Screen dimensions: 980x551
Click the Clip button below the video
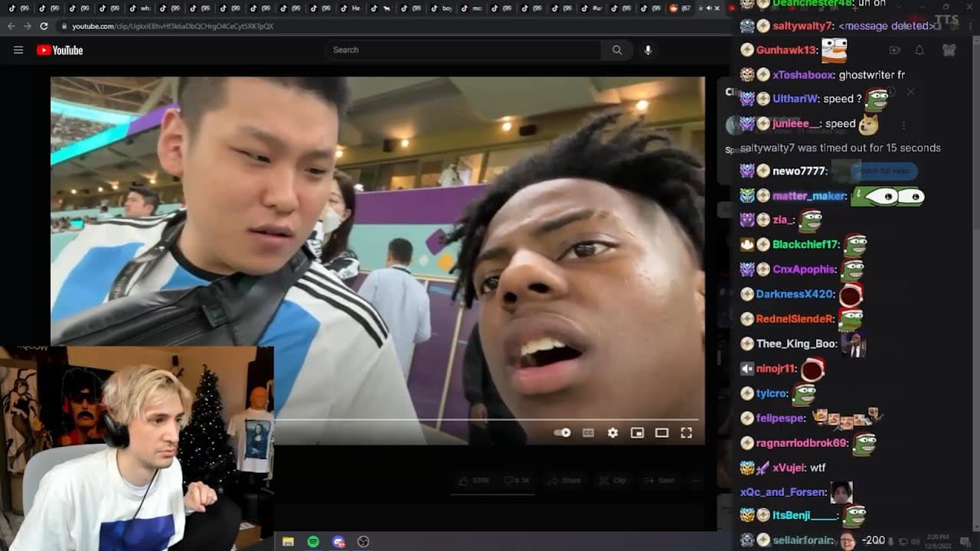click(x=613, y=481)
